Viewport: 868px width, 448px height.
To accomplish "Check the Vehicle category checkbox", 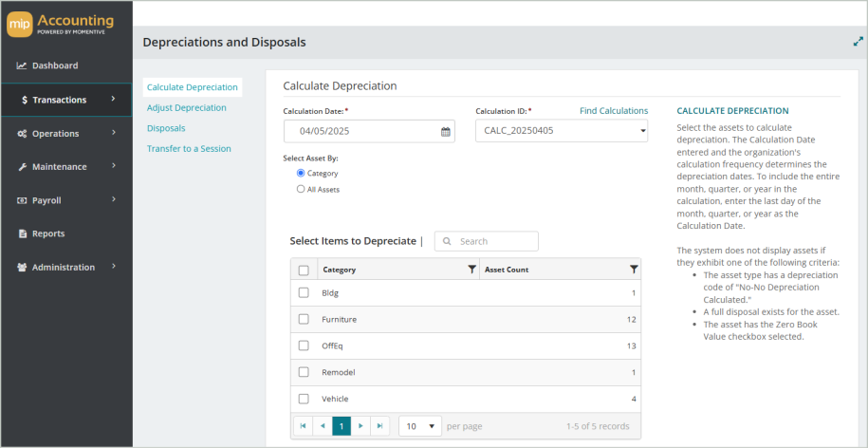I will tap(304, 399).
